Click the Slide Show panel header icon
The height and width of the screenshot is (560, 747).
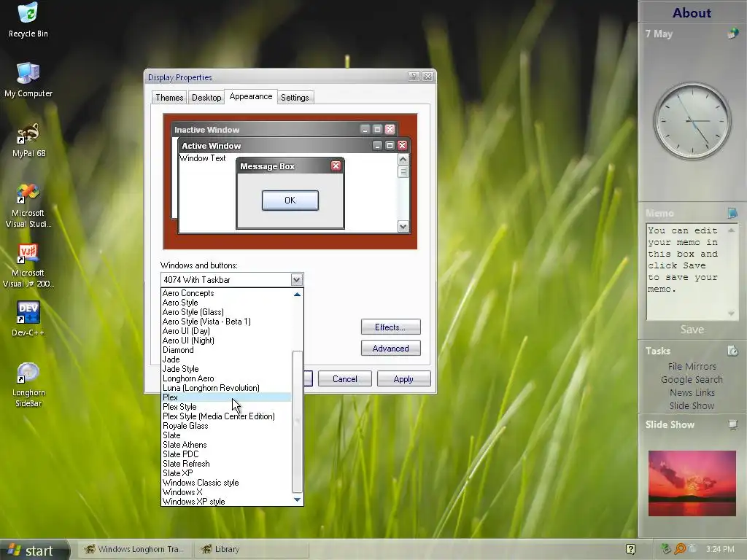732,424
